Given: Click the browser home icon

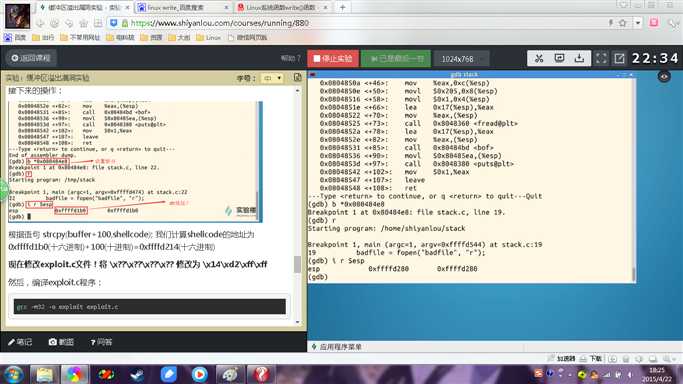Looking at the screenshot, I should pyautogui.click(x=83, y=23).
